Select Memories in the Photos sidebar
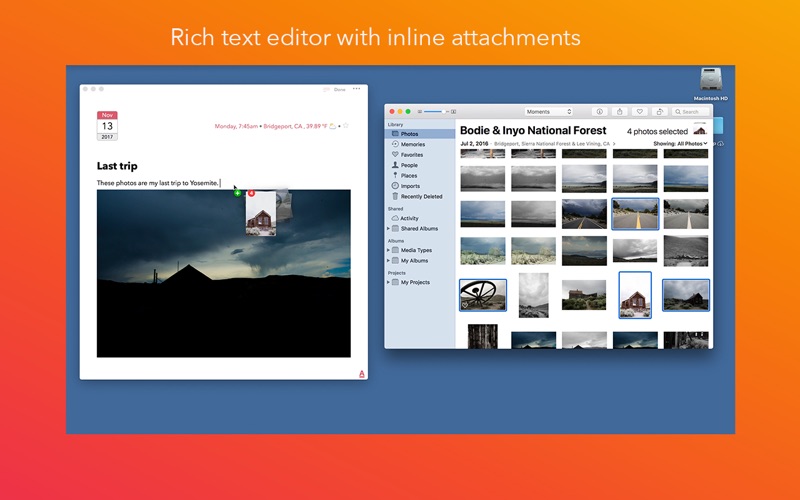Viewport: 800px width, 500px height. pyautogui.click(x=412, y=144)
